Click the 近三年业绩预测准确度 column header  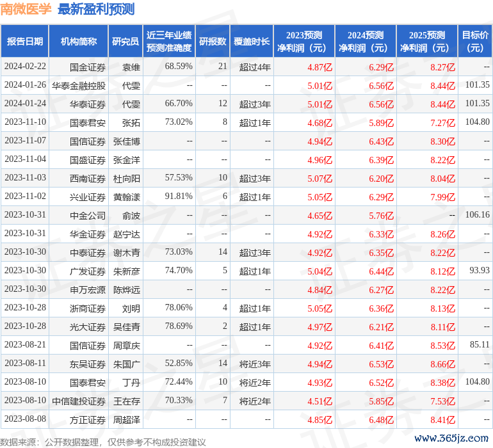pos(169,41)
